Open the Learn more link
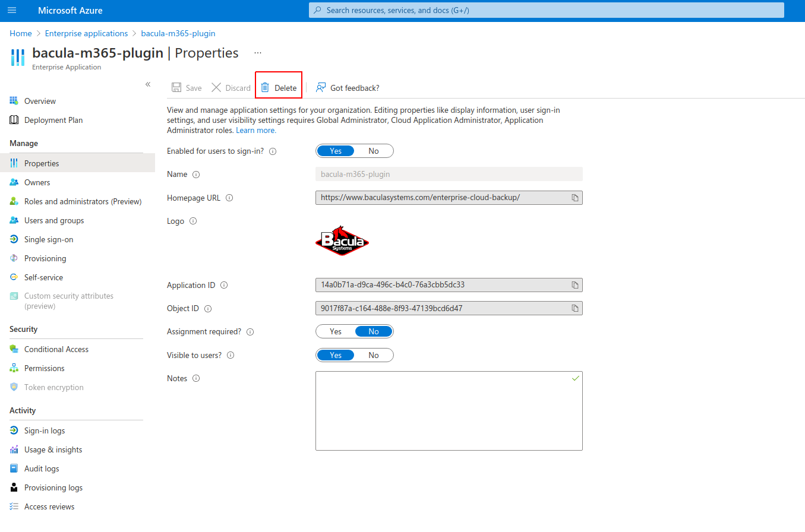This screenshot has width=805, height=532. tap(256, 130)
